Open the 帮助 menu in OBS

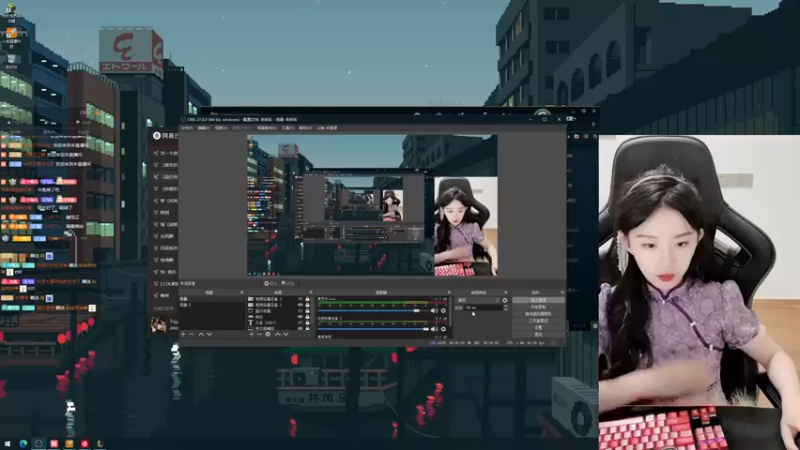[305, 128]
